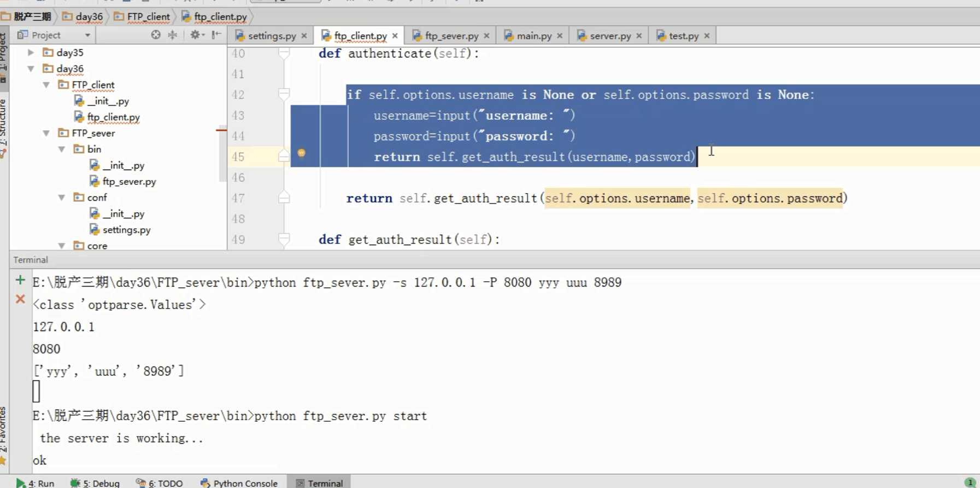Open the Project panel settings gear

(197, 35)
